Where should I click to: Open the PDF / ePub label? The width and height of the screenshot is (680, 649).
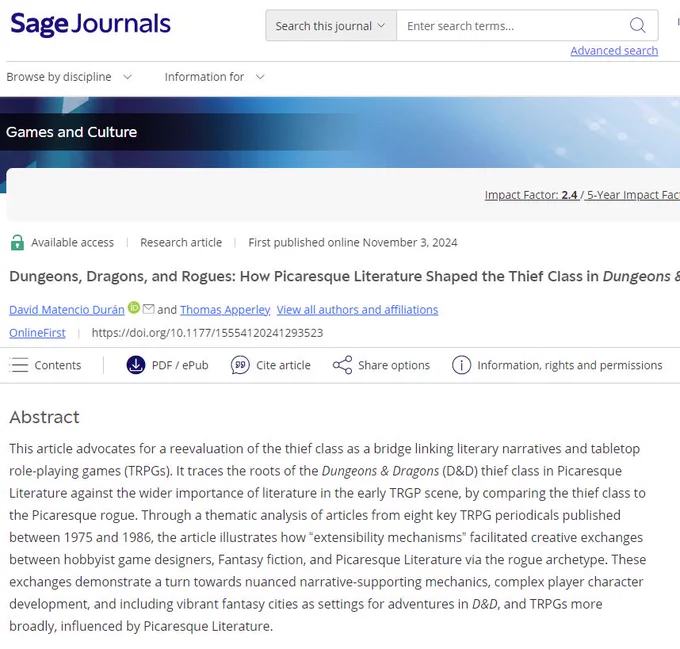tap(180, 365)
